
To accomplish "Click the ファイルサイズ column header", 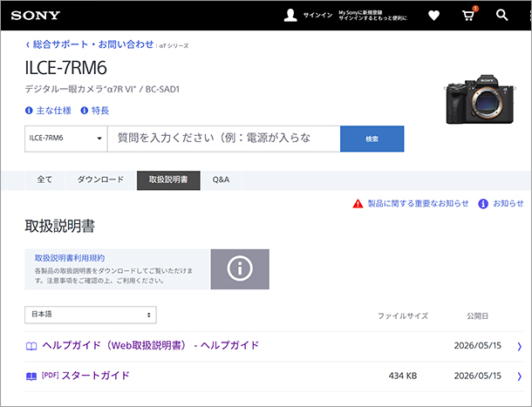I will pyautogui.click(x=403, y=316).
